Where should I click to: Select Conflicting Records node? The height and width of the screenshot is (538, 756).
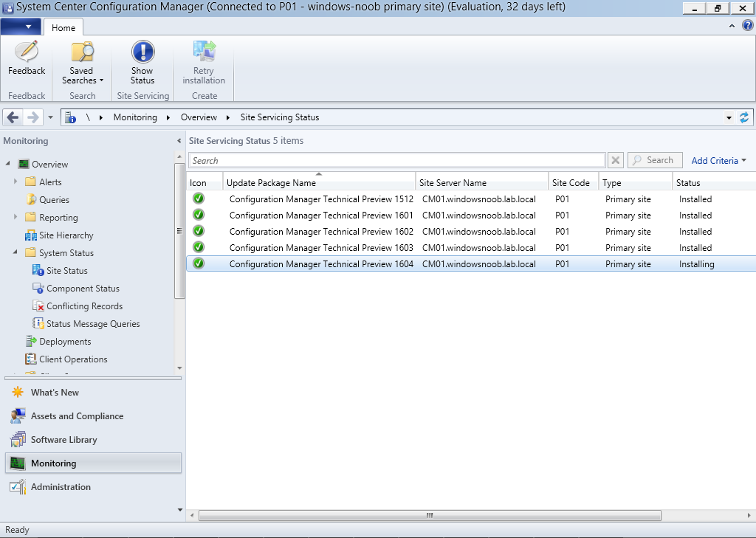click(84, 306)
